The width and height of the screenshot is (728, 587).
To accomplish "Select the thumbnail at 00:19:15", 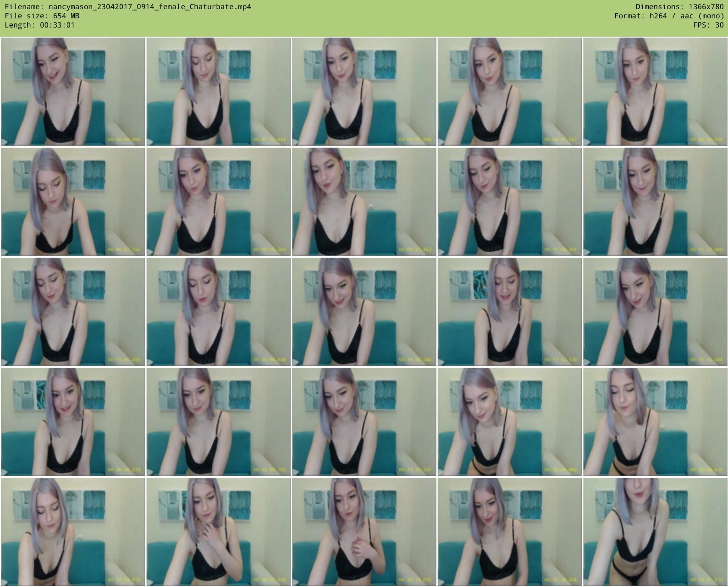I will [x=655, y=312].
